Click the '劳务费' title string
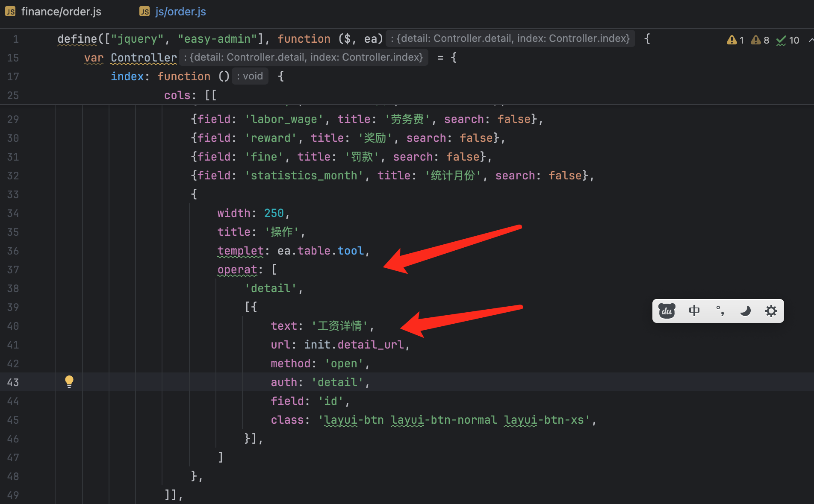The height and width of the screenshot is (504, 814). [x=407, y=119]
